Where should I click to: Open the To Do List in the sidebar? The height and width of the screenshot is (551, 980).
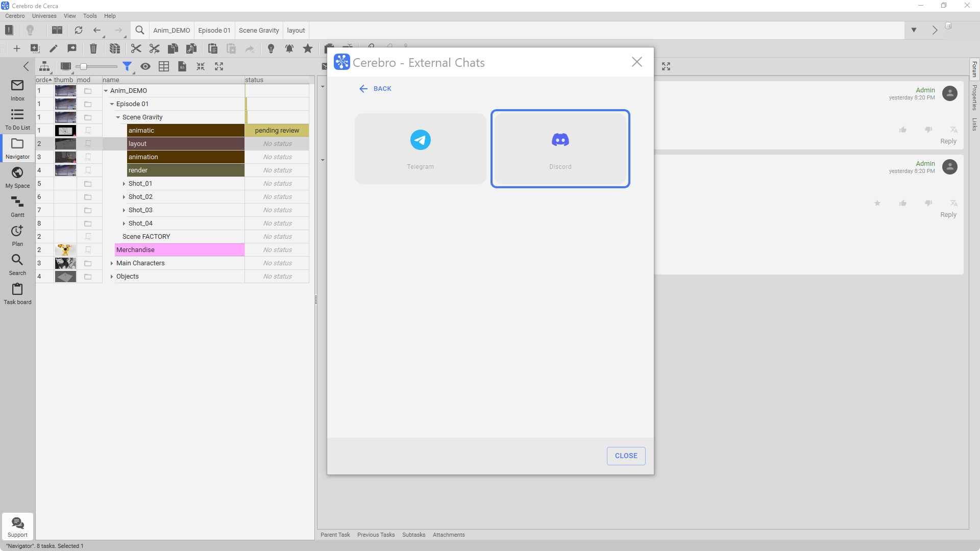pyautogui.click(x=17, y=119)
